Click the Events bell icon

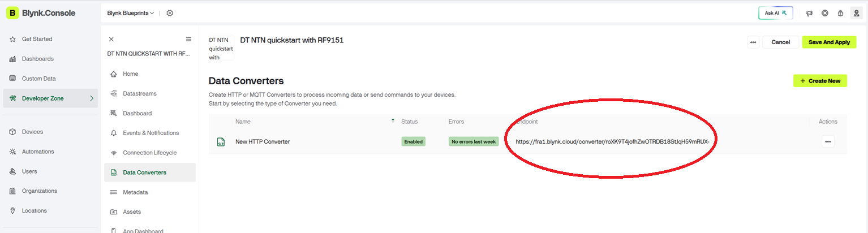(114, 133)
